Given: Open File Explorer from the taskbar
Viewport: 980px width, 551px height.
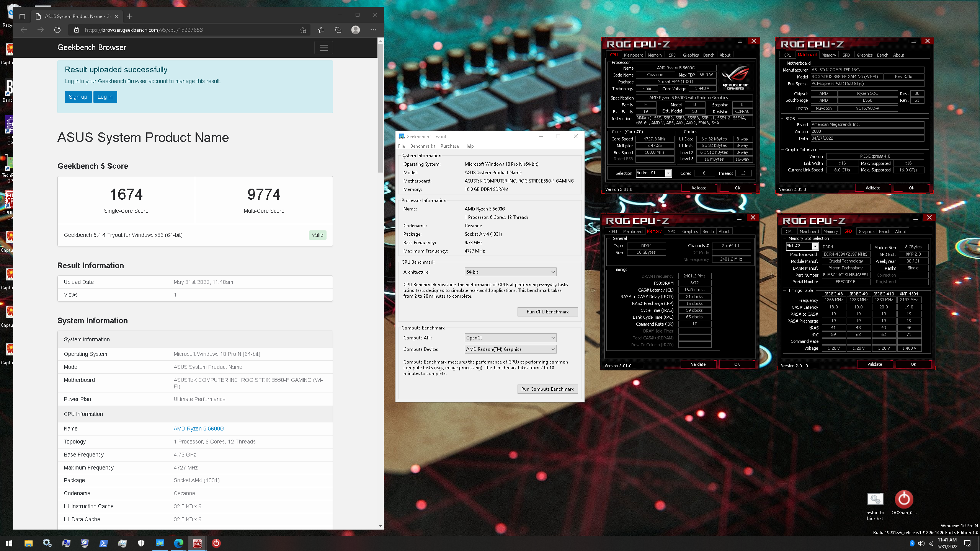Looking at the screenshot, I should pyautogui.click(x=29, y=543).
